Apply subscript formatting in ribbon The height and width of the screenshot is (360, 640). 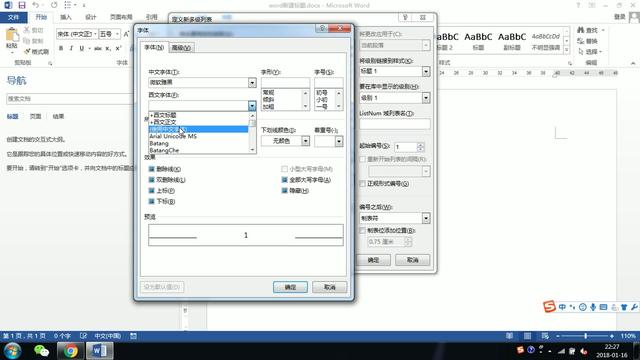coord(108,48)
